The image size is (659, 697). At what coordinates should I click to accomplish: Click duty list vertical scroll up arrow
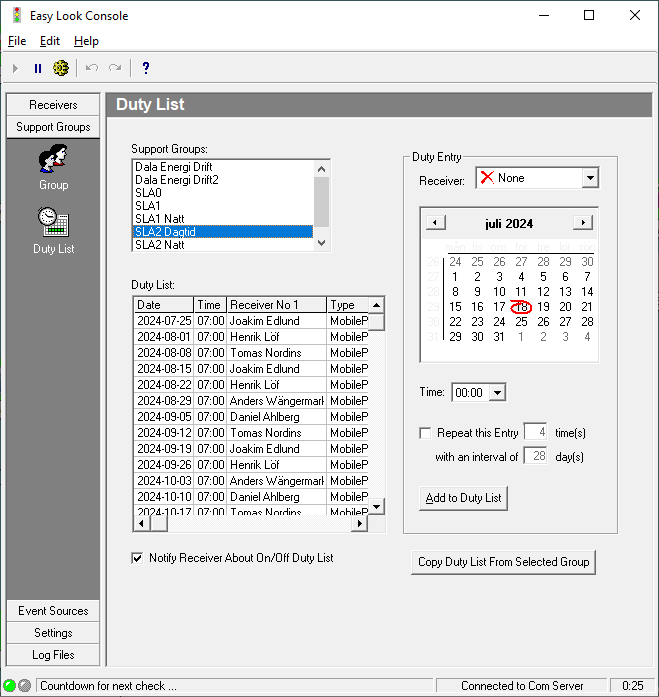coord(376,305)
